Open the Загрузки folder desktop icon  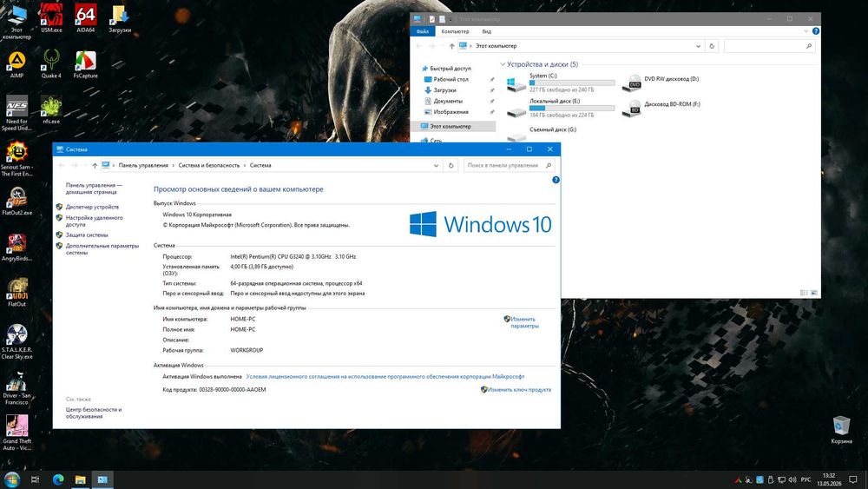click(120, 18)
